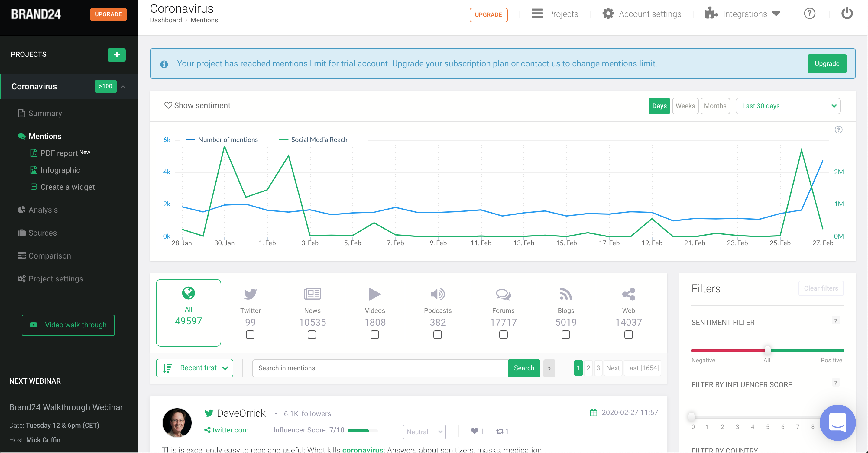Click the retweet icon on DaveOrrick mention

pos(500,431)
